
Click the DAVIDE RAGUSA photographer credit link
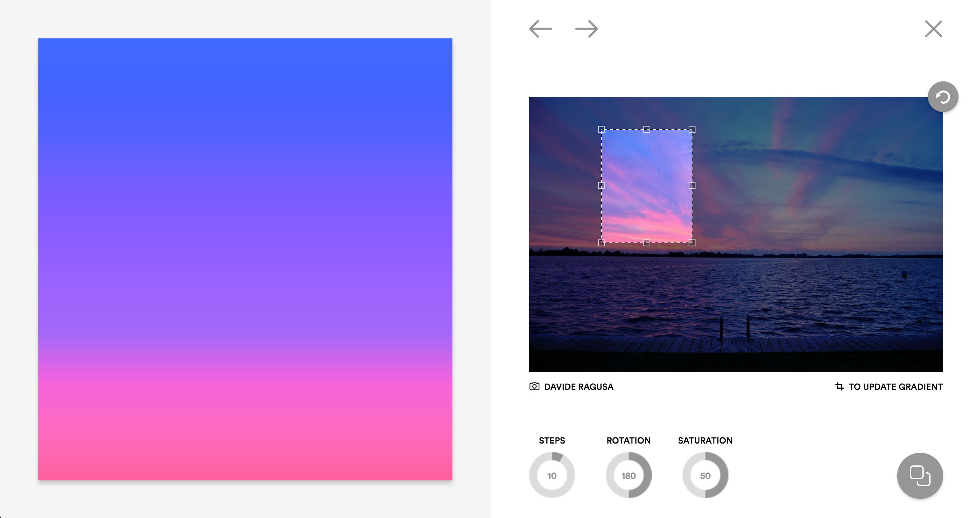tap(579, 387)
